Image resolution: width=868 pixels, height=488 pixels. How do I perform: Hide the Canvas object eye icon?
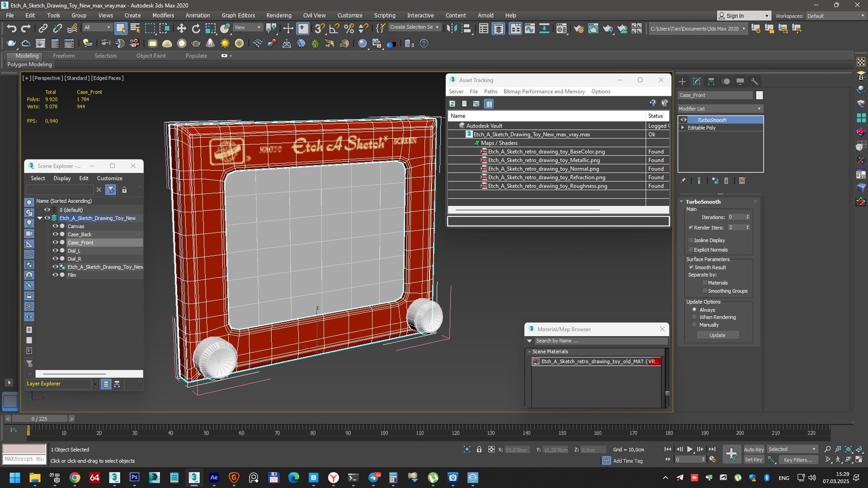55,226
